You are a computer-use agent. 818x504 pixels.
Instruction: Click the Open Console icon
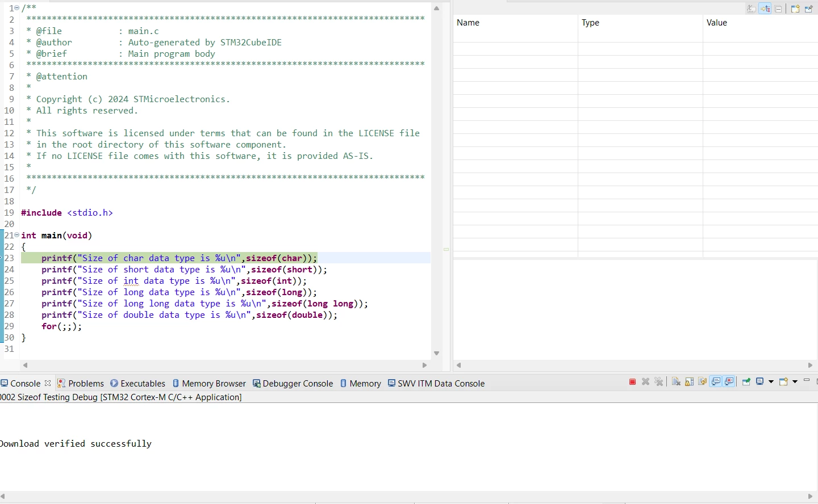click(x=784, y=382)
